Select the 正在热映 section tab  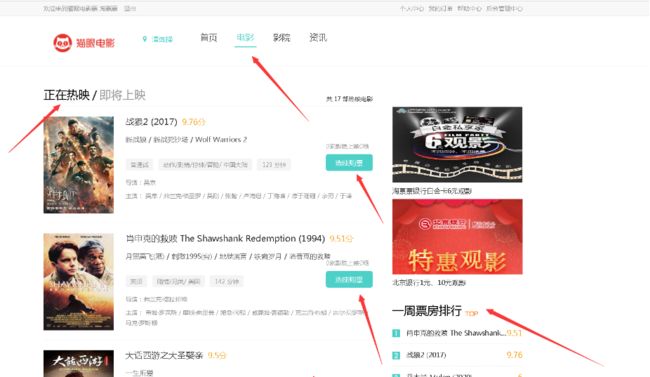click(x=66, y=95)
